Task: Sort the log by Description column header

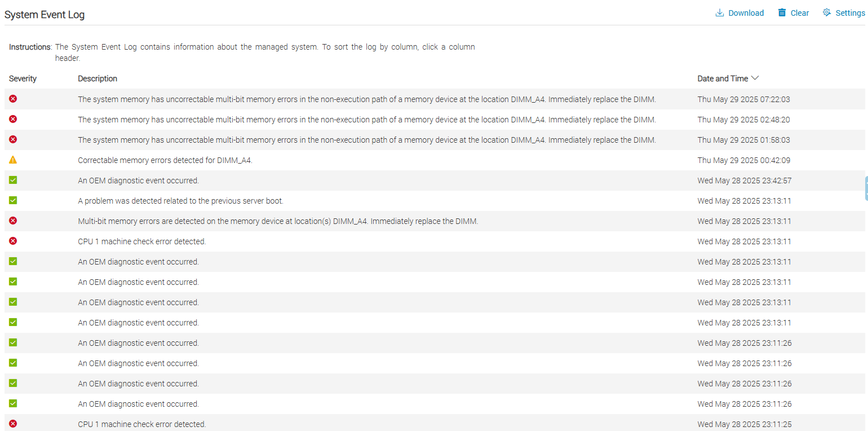Action: [98, 78]
